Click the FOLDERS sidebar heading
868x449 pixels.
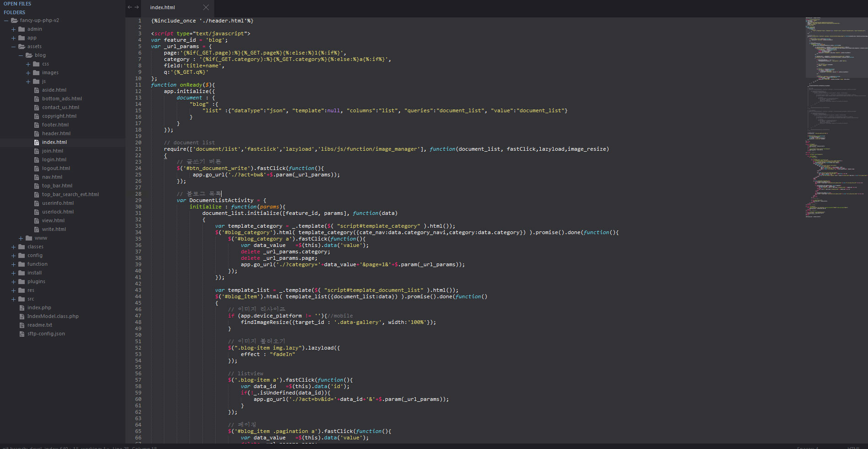[15, 12]
